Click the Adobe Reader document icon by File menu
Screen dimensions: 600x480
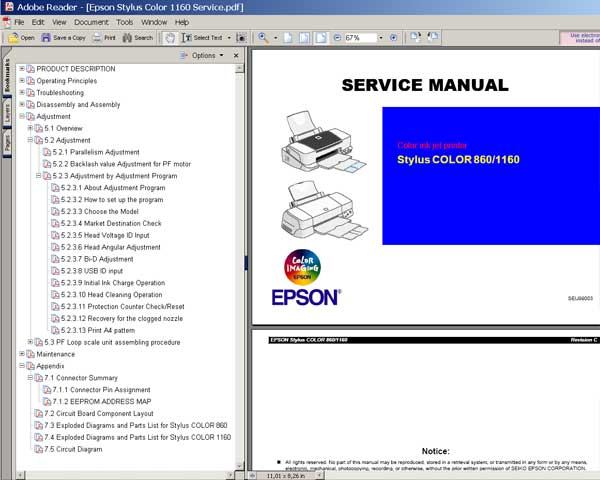[7, 22]
